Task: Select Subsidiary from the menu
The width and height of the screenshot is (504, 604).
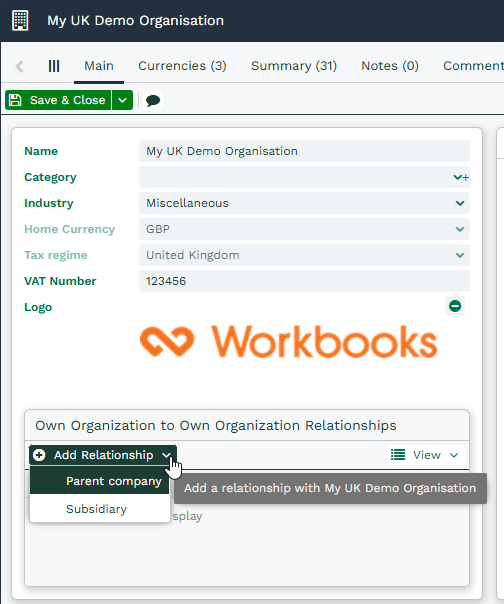Action: click(x=99, y=509)
